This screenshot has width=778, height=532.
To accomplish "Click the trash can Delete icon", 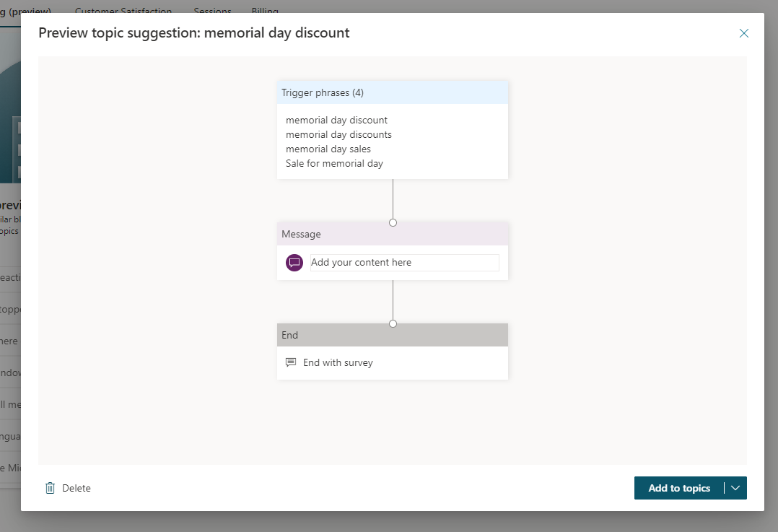I will pos(50,488).
